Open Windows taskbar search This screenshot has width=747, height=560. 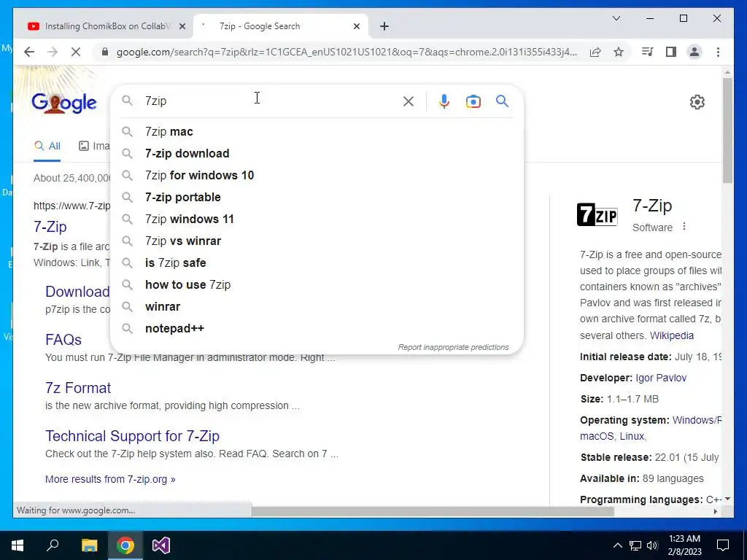[x=53, y=545]
